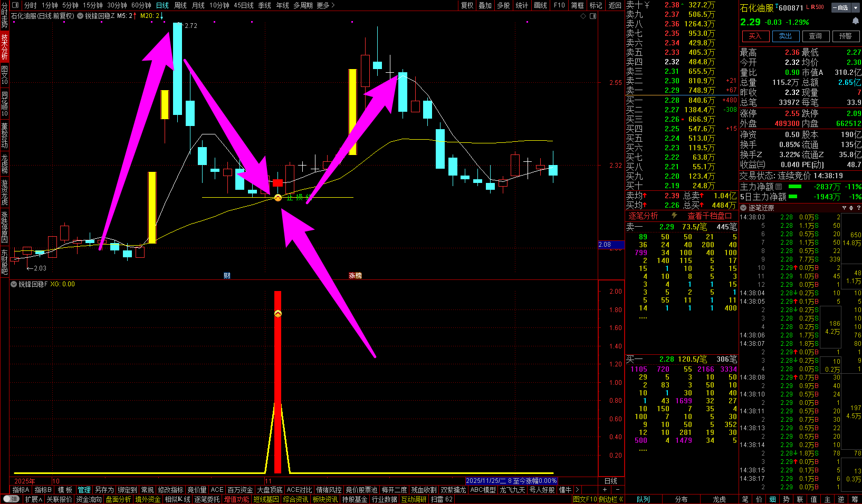862x504 pixels.
Task: Select the 龙虎 tab below tick list
Action: click(x=719, y=499)
